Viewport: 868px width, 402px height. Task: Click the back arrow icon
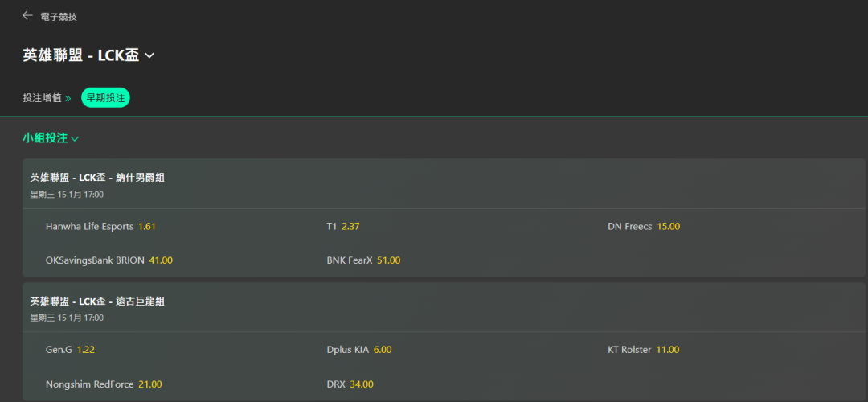click(x=28, y=15)
